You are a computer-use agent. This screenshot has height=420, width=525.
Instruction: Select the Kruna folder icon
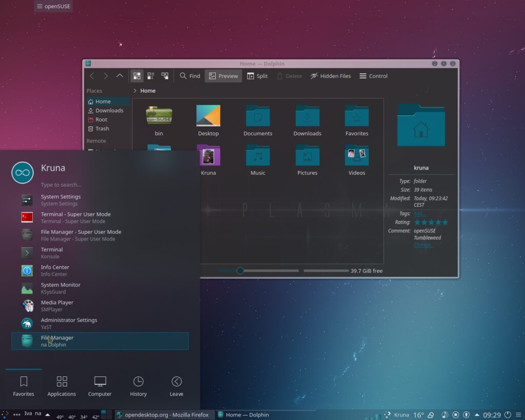(208, 155)
